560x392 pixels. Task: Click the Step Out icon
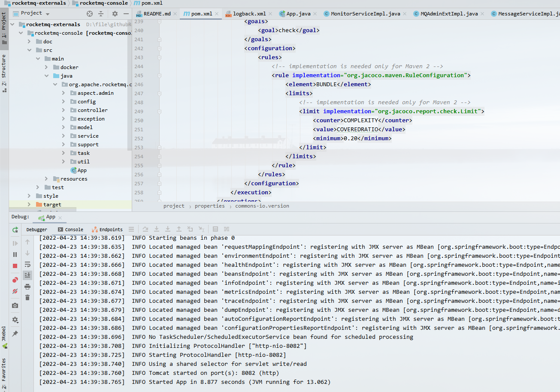point(179,229)
